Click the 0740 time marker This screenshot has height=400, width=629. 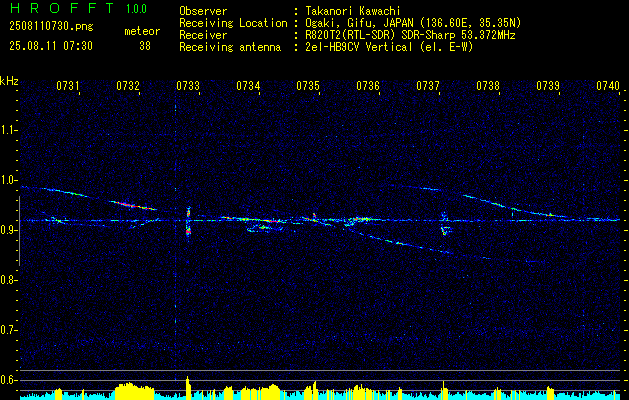pos(608,85)
